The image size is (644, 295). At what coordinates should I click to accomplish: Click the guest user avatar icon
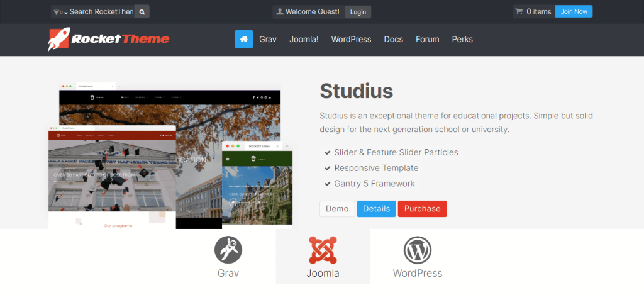280,12
